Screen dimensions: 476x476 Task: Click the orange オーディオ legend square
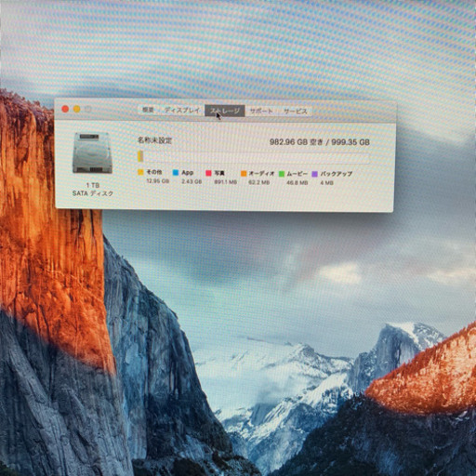coord(244,174)
